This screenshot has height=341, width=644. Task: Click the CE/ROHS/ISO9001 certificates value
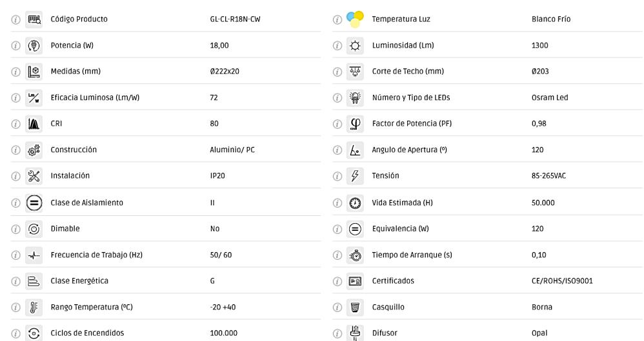(x=558, y=281)
